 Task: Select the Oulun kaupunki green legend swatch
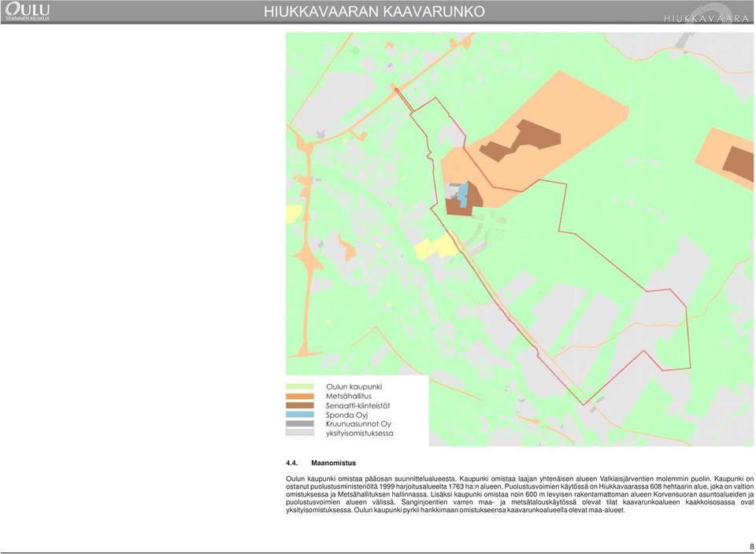(x=300, y=387)
